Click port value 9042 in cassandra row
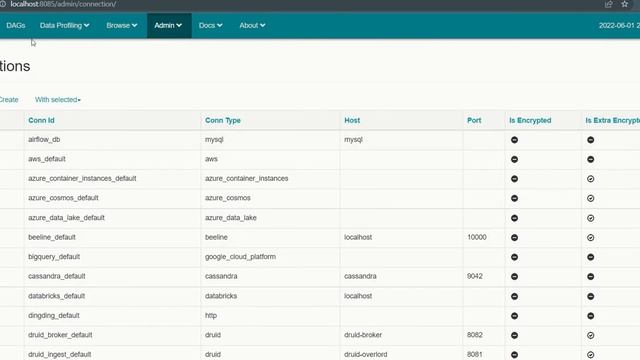Screen dimensions: 640x360 tap(475, 276)
